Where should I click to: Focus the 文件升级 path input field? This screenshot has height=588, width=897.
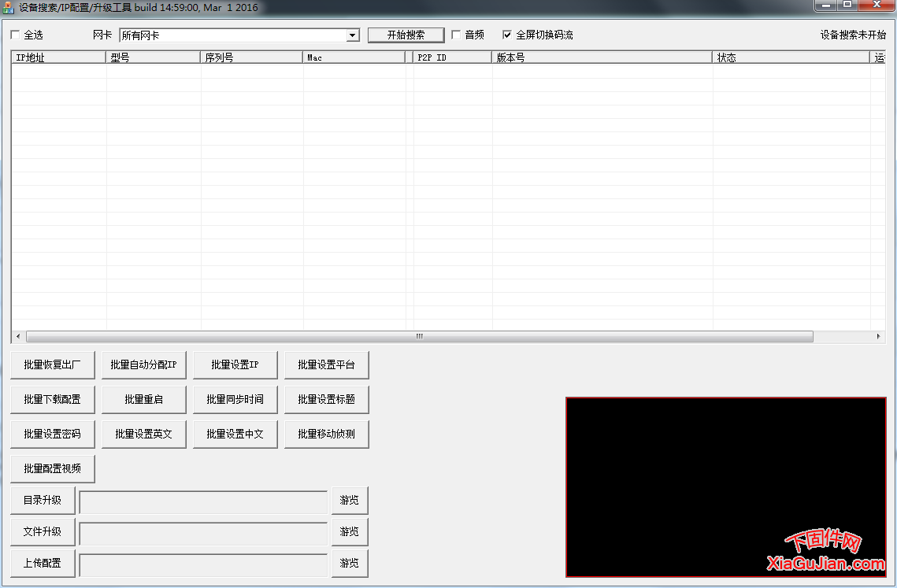point(203,534)
